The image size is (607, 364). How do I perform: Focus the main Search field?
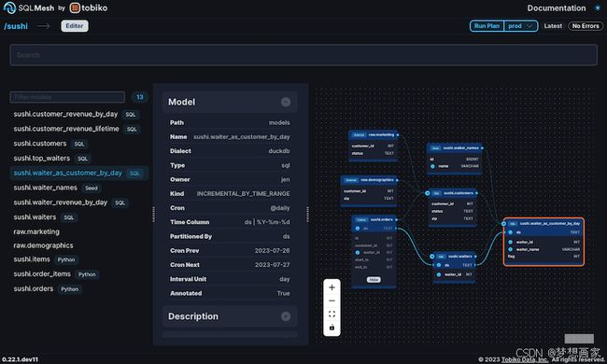(x=303, y=55)
